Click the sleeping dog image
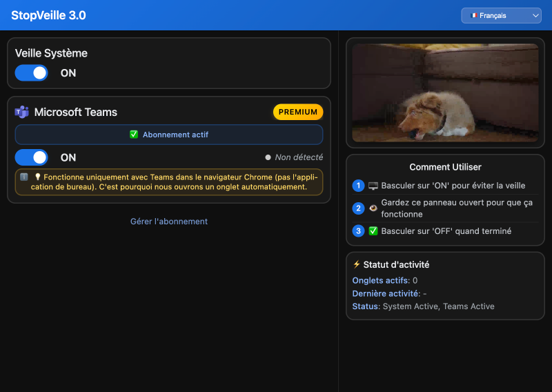Viewport: 552px width, 392px height. (445, 93)
